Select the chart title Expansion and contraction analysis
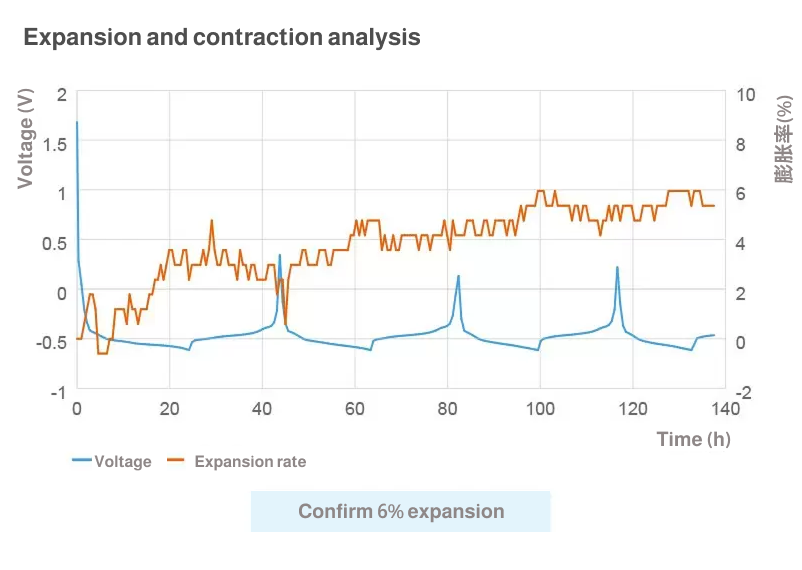The height and width of the screenshot is (570, 802). tap(222, 38)
